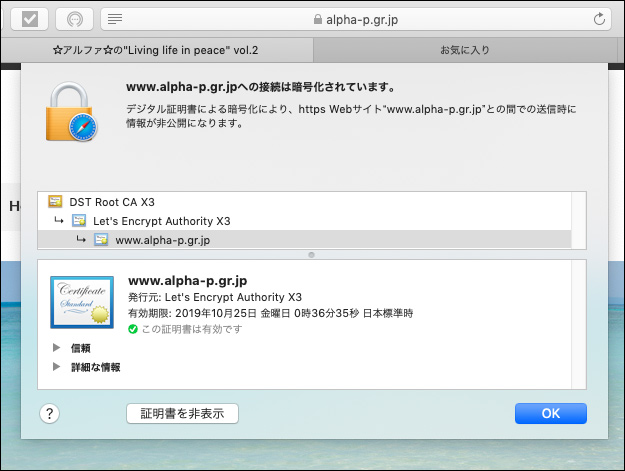
Task: Select DST Root CA X3 certificate row
Action: click(x=305, y=202)
